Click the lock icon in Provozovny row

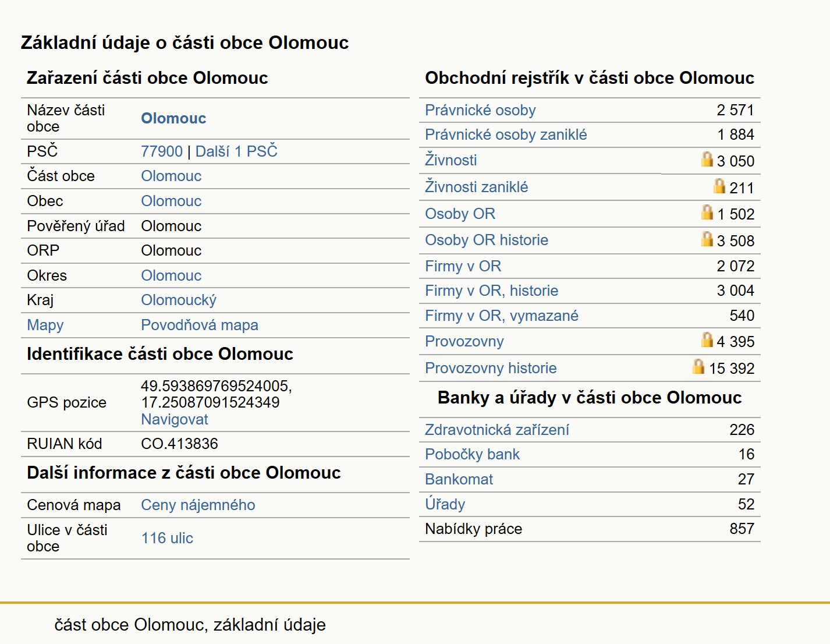(707, 339)
